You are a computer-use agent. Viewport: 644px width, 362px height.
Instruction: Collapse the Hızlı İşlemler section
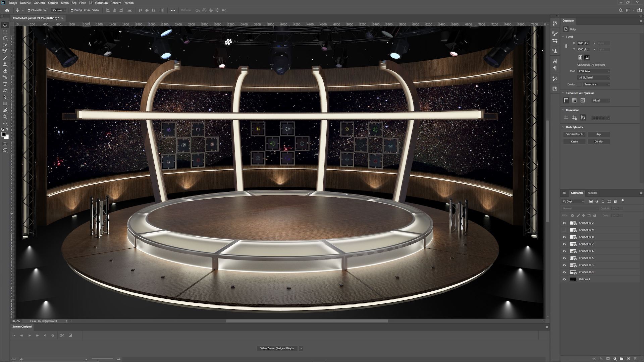click(563, 127)
